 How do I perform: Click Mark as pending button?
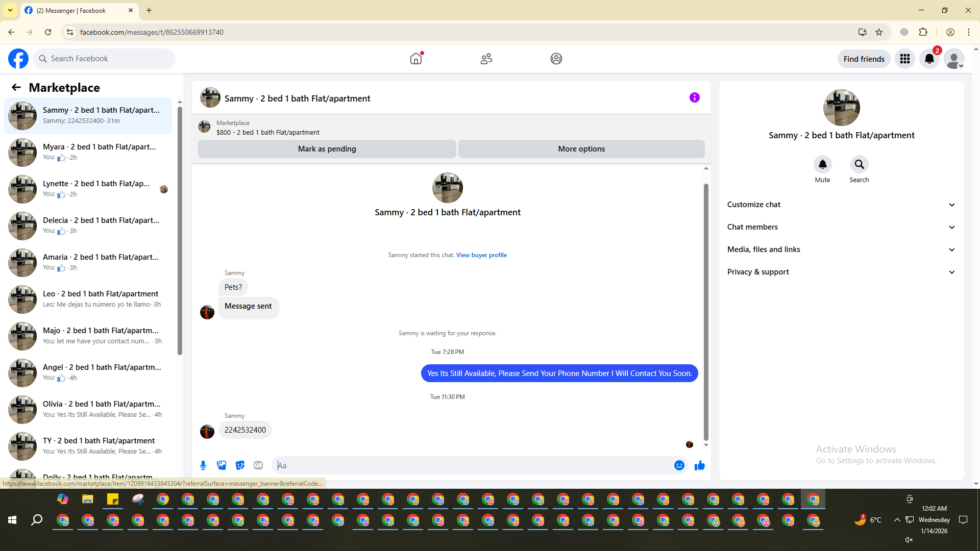coord(327,149)
